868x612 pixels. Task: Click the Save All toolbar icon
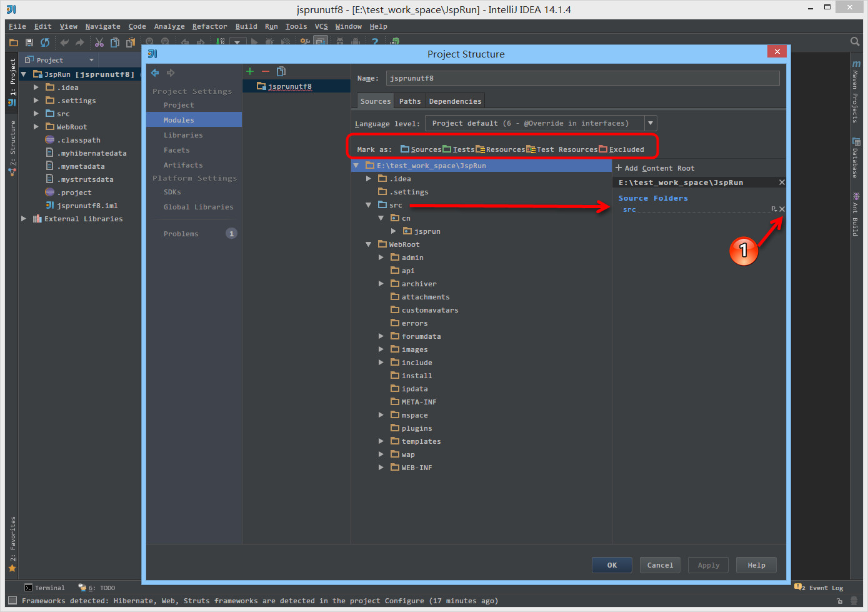coord(29,43)
